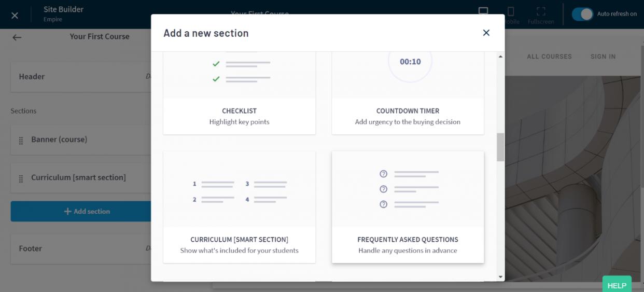Turn off the Auto refresh toggle
The height and width of the screenshot is (292, 644).
[582, 14]
